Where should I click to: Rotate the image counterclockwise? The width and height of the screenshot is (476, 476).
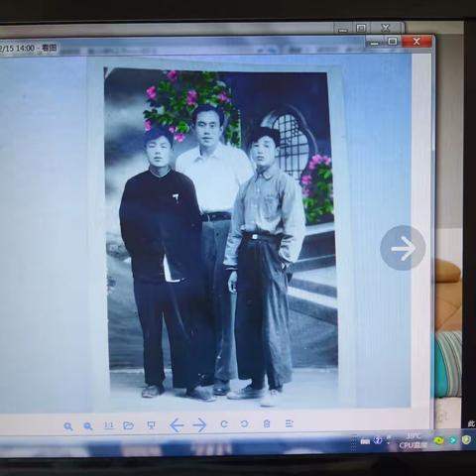click(244, 423)
